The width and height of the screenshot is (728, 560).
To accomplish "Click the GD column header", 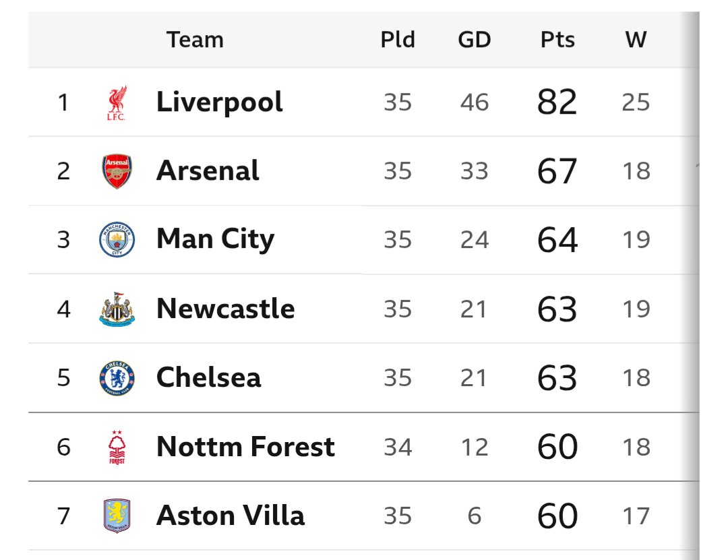I will tap(475, 40).
